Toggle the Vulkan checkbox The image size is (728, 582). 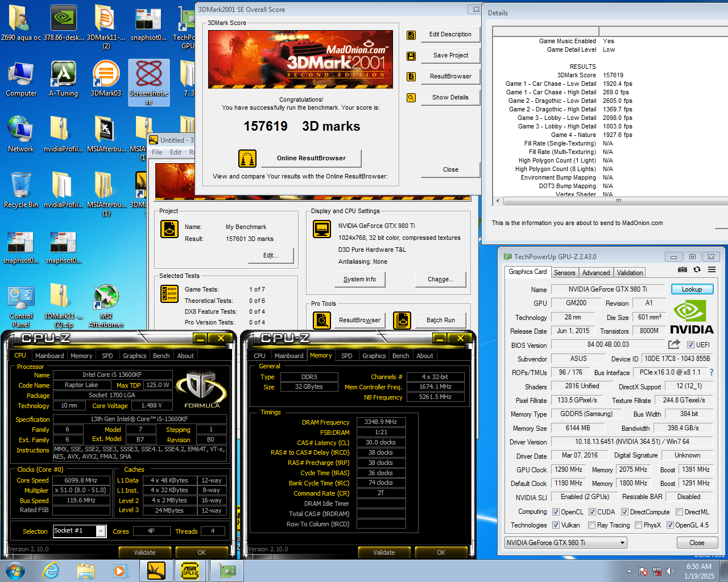coord(556,525)
